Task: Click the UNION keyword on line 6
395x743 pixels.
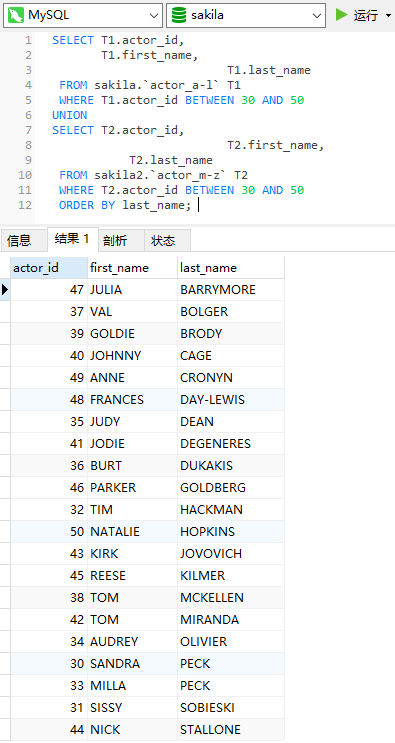Action: point(70,115)
